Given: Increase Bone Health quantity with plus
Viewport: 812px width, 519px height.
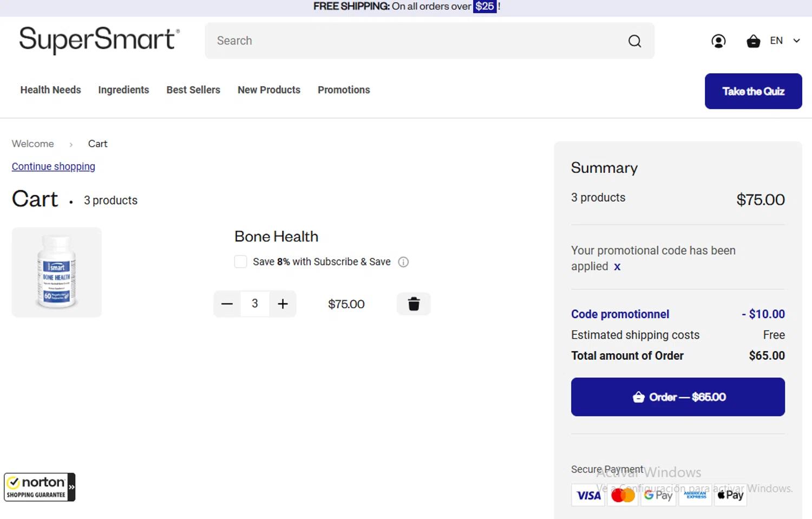Looking at the screenshot, I should click(283, 303).
